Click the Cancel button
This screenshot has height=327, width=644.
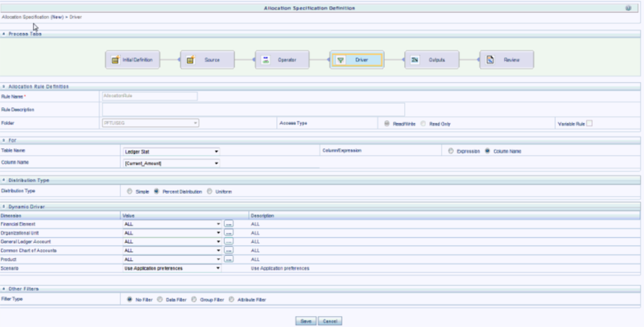[330, 322]
